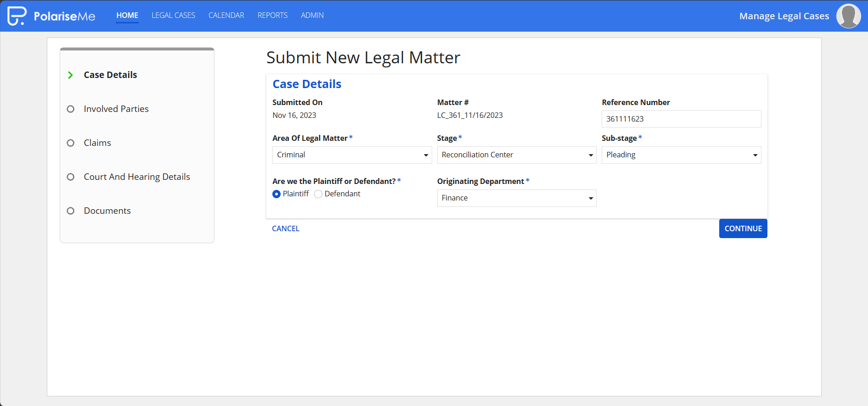Open the Calendar menu item
Viewport: 868px width, 406px height.
tap(226, 16)
